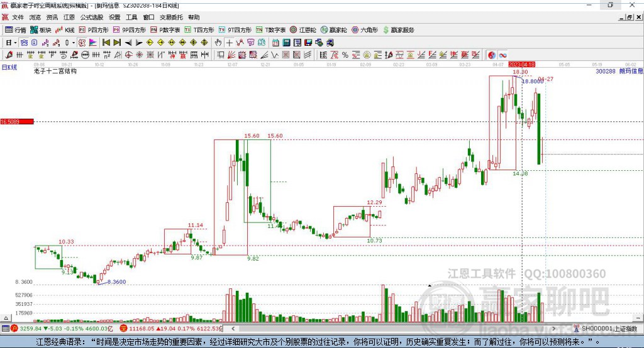Switch to the K线 candlestick chart view

point(65,30)
